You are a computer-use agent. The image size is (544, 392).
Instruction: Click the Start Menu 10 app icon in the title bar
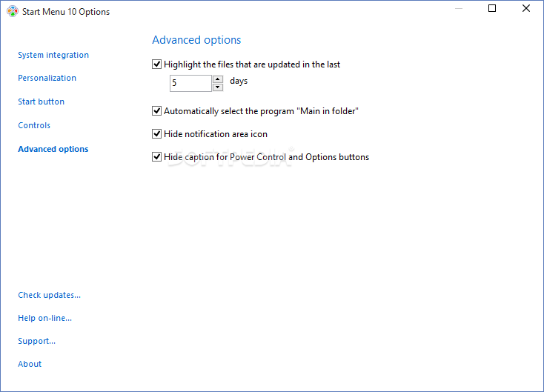13,11
